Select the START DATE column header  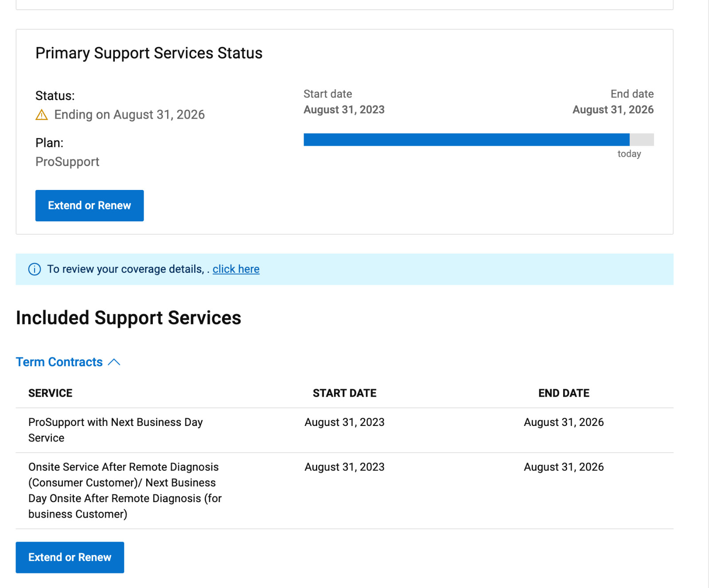345,393
